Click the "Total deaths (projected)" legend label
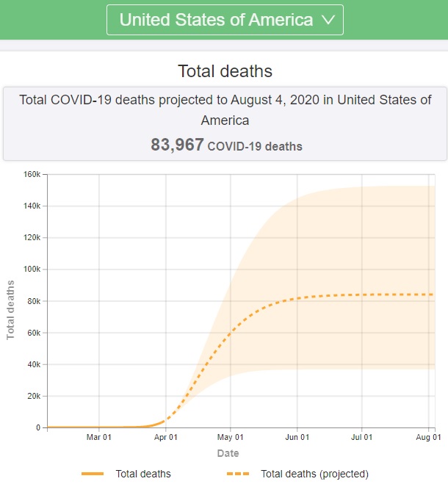This screenshot has height=484, width=448. [314, 474]
